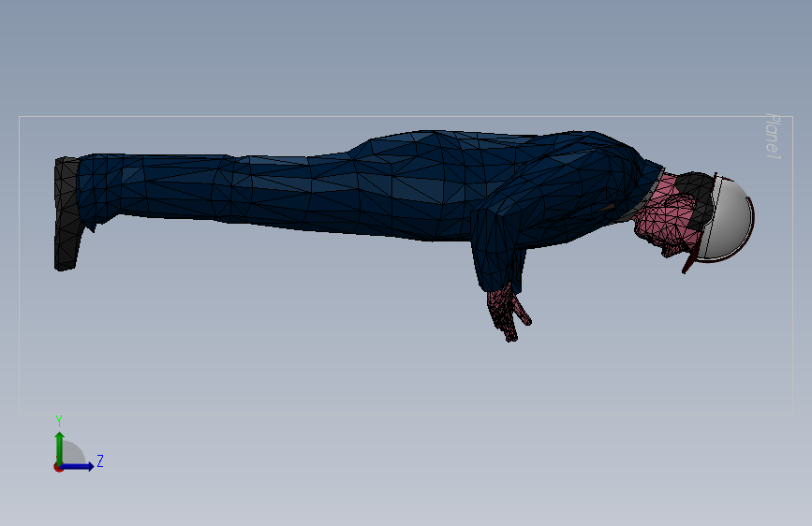Click the red origin dot of the triad
This screenshot has height=526, width=812.
[58, 467]
